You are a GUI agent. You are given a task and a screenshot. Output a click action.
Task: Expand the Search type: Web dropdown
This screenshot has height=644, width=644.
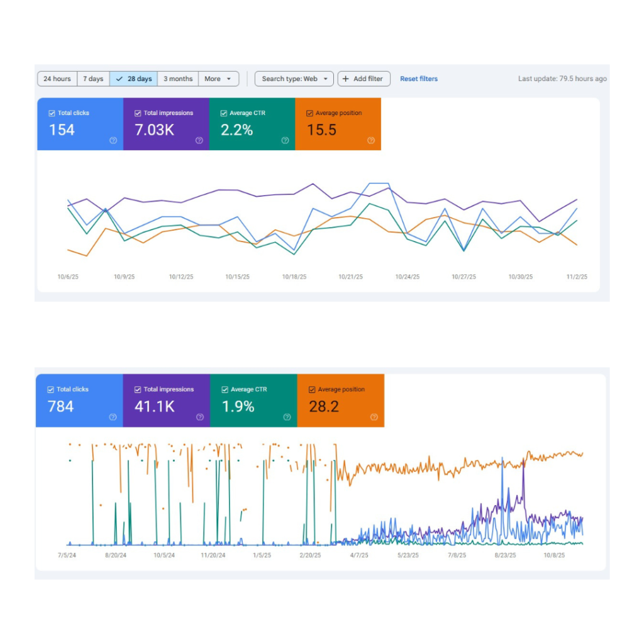[x=294, y=79]
